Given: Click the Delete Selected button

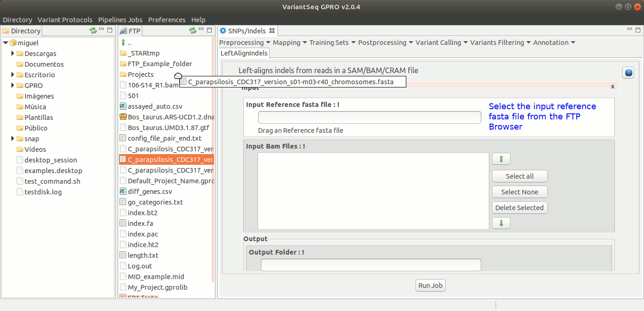Looking at the screenshot, I should pos(519,208).
